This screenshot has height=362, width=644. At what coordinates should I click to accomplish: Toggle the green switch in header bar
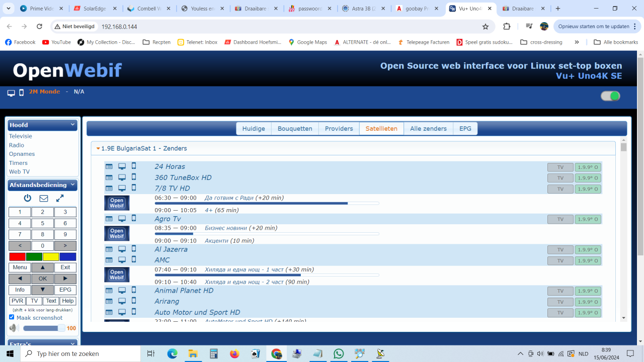click(610, 96)
